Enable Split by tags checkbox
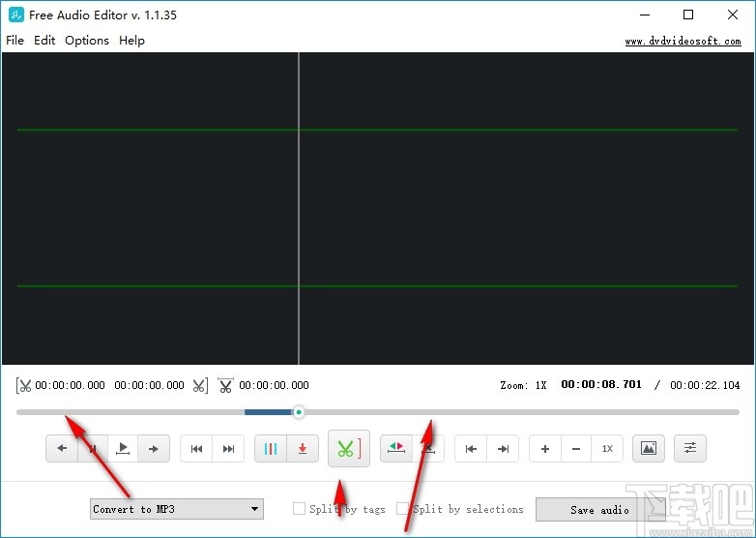Screen dimensions: 756x538 point(299,509)
